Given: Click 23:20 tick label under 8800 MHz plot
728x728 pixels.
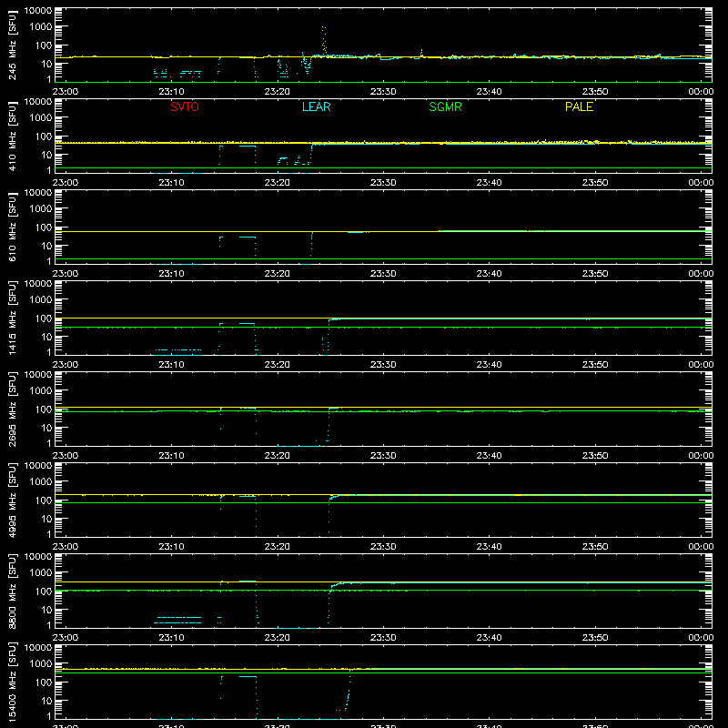Looking at the screenshot, I should (x=278, y=638).
